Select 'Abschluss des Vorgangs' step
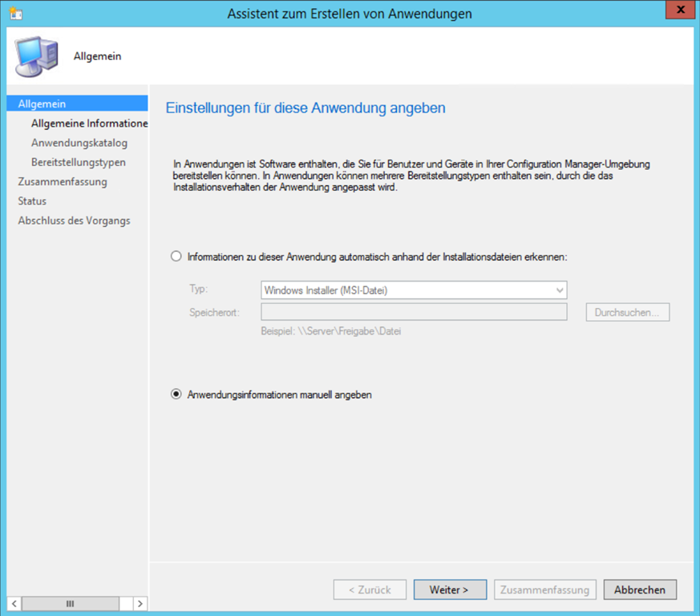The width and height of the screenshot is (700, 616). 74,221
